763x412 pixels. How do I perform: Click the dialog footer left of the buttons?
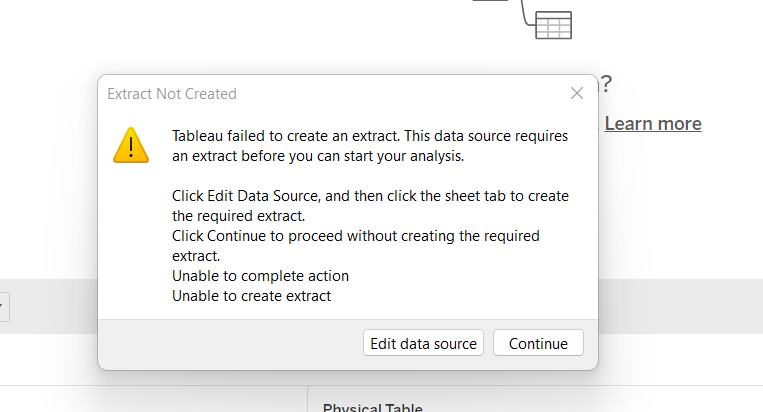(230, 343)
